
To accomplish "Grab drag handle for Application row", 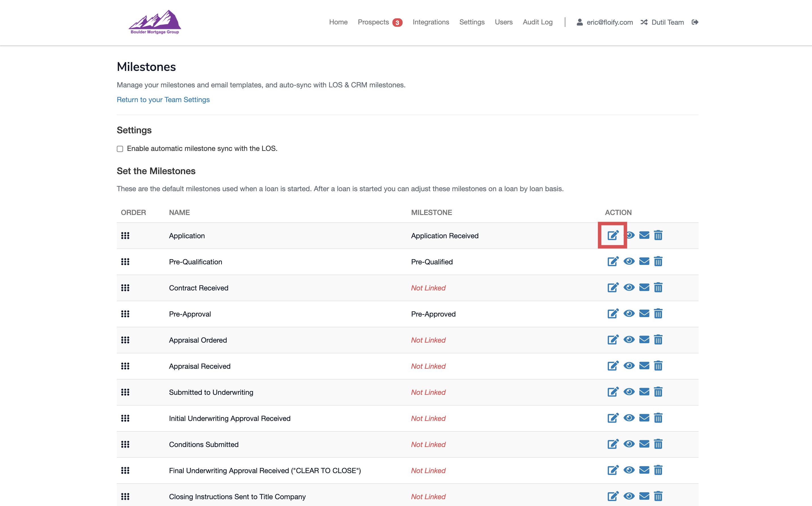I will tap(125, 236).
